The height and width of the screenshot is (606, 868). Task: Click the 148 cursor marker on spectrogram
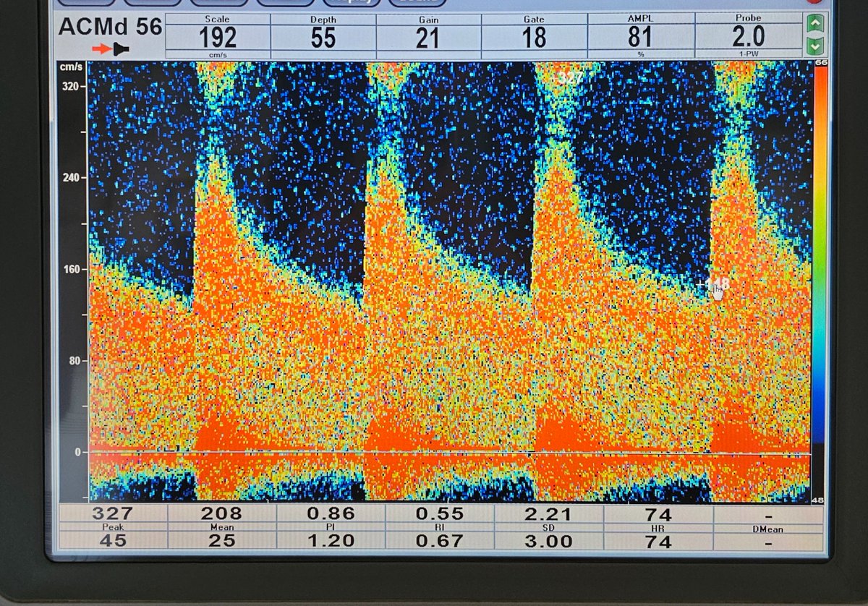coord(712,282)
